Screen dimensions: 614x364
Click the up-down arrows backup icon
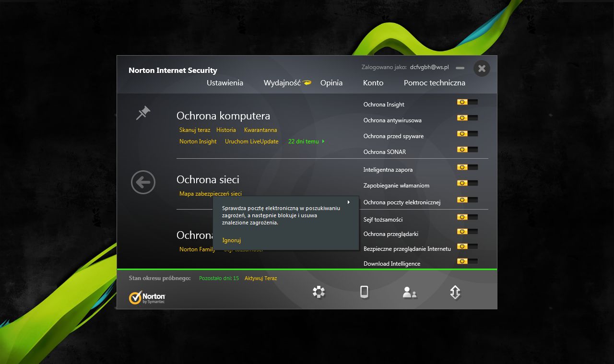(x=455, y=292)
